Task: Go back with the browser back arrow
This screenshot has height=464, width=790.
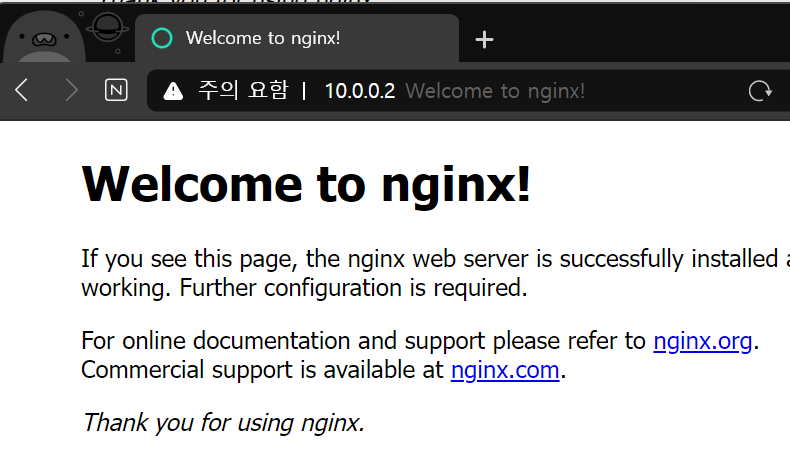Action: [x=22, y=91]
